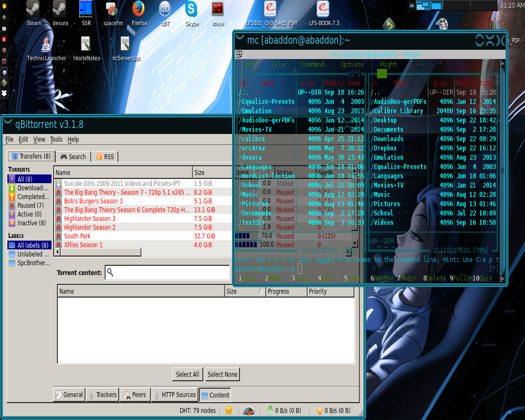Open the Steam desktop icon

(x=34, y=14)
